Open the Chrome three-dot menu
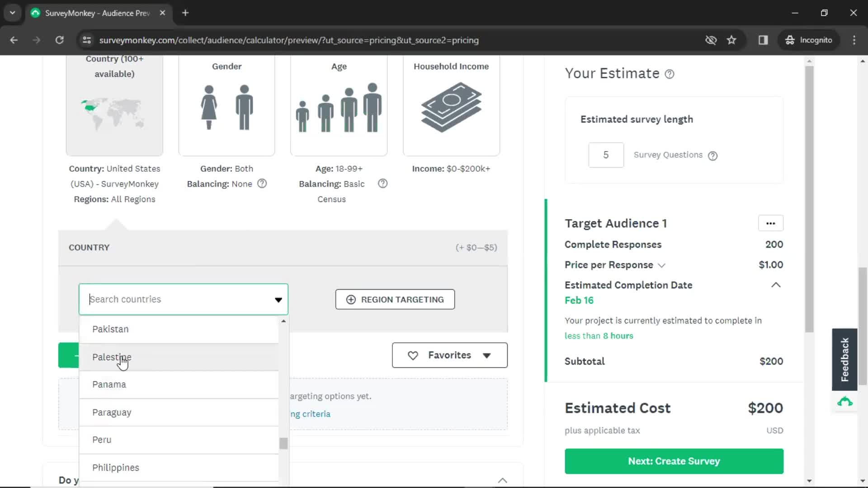 (x=854, y=40)
